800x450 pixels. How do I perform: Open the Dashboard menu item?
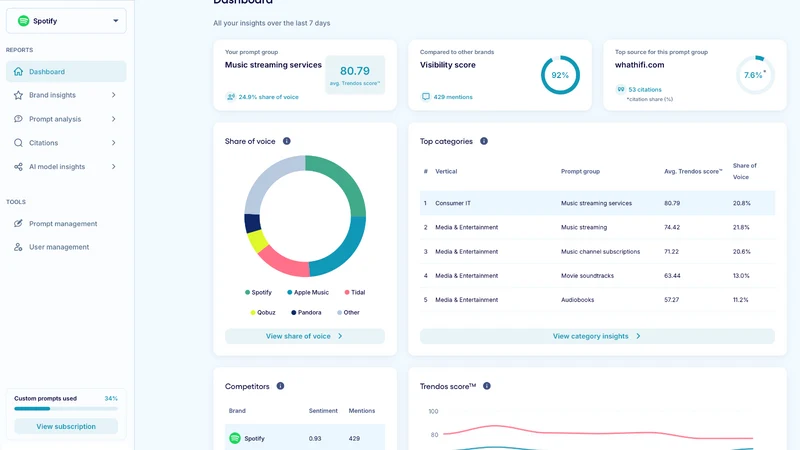coord(66,71)
